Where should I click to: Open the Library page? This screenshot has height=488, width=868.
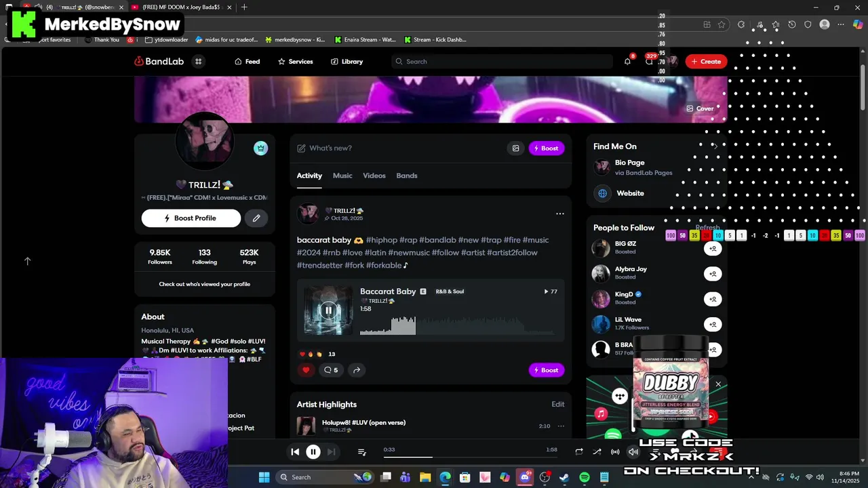[x=347, y=62]
